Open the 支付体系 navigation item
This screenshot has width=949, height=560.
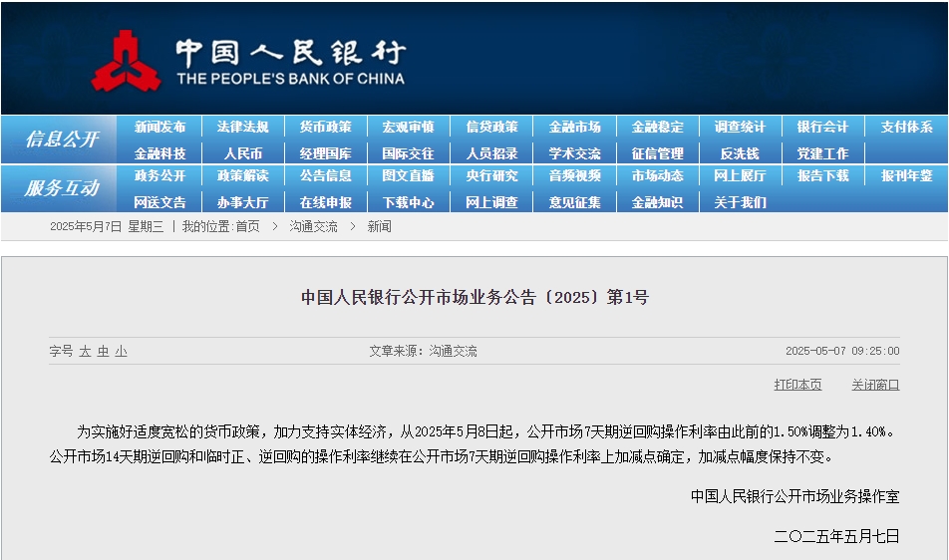pos(906,128)
